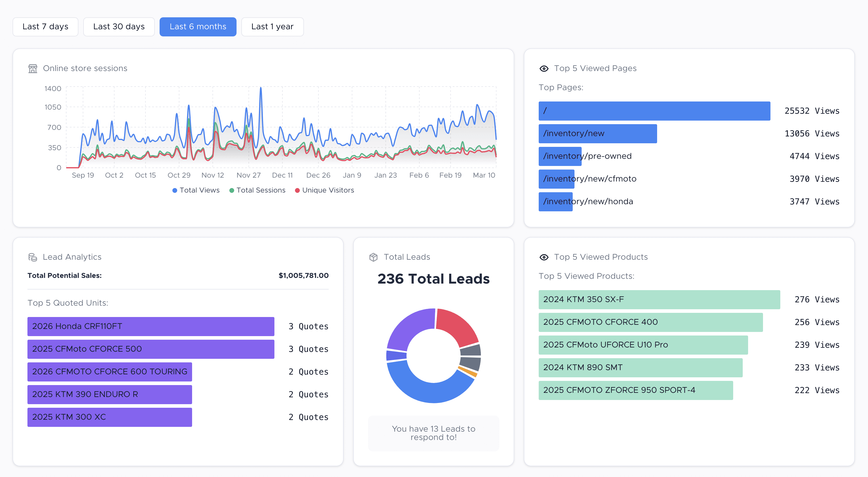868x477 pixels.
Task: Toggle Total Sessions series in chart legend
Action: 257,190
